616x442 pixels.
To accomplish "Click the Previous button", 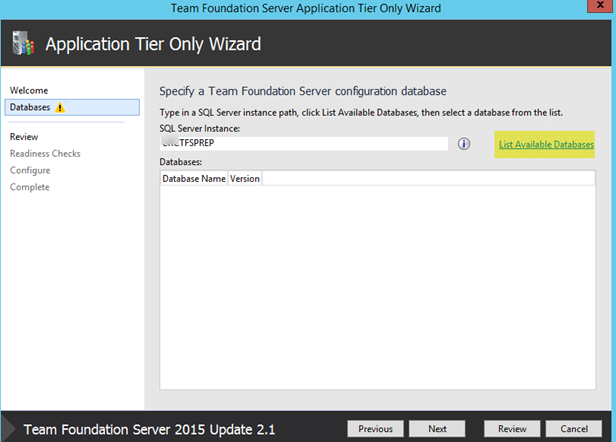I will click(375, 429).
